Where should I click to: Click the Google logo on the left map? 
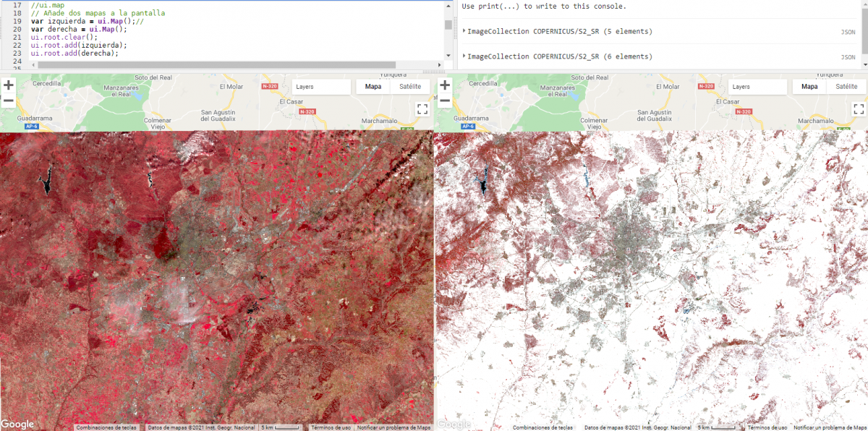click(x=18, y=424)
